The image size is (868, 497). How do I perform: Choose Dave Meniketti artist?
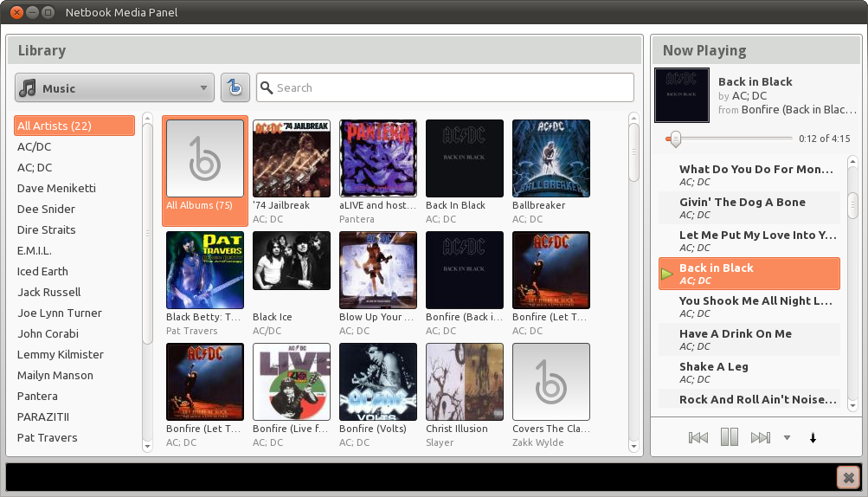click(x=74, y=189)
